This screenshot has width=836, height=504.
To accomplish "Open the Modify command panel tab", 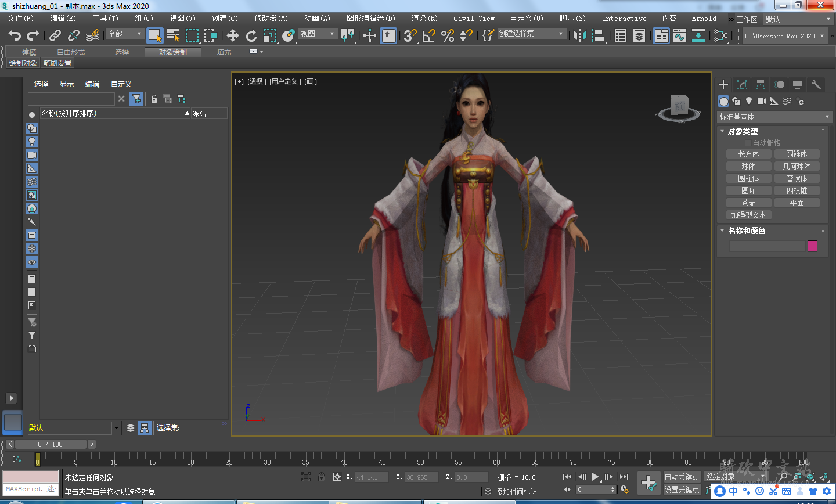I will click(x=741, y=85).
